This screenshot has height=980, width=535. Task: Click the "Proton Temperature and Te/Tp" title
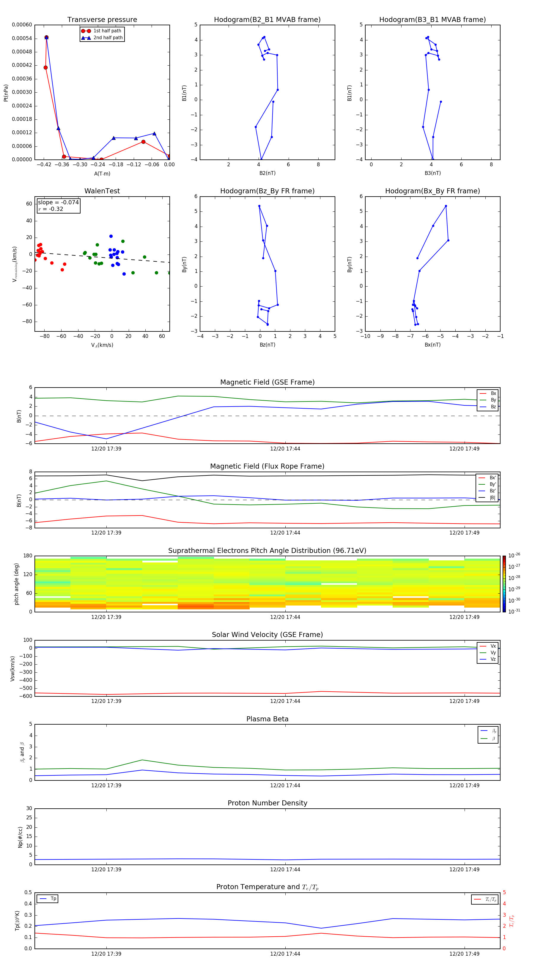(267, 887)
